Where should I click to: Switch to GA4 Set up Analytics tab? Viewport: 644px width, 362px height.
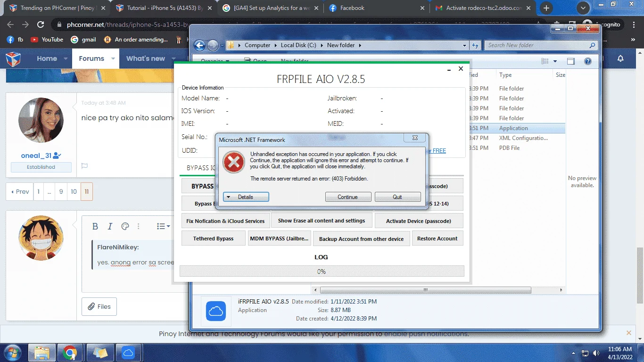(x=269, y=8)
